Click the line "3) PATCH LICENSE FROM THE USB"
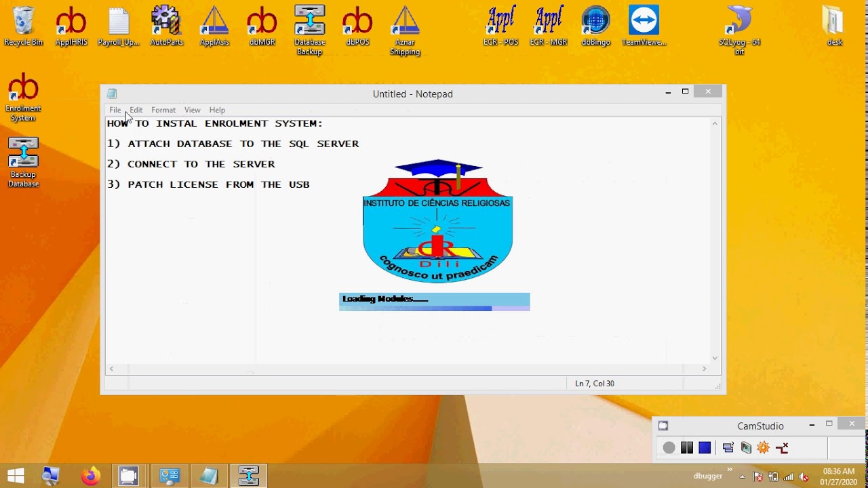 pyautogui.click(x=208, y=184)
